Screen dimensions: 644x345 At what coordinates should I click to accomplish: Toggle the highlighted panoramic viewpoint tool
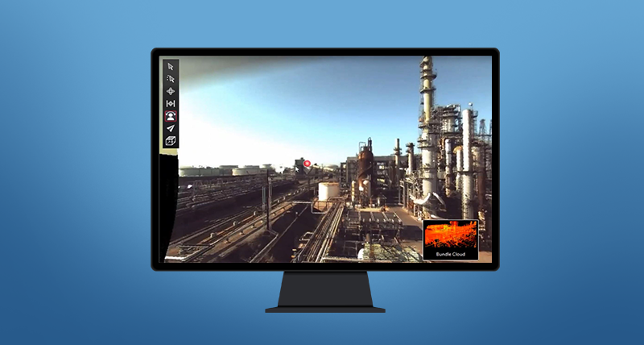coord(170,115)
